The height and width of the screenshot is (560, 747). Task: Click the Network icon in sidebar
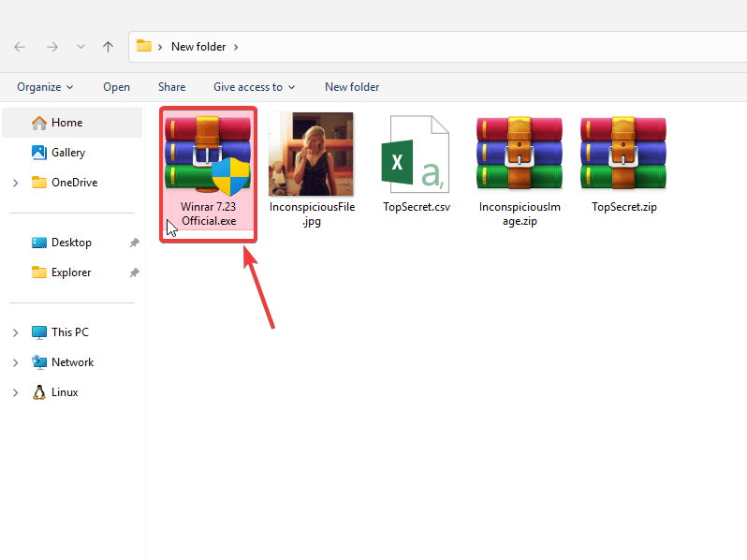39,362
